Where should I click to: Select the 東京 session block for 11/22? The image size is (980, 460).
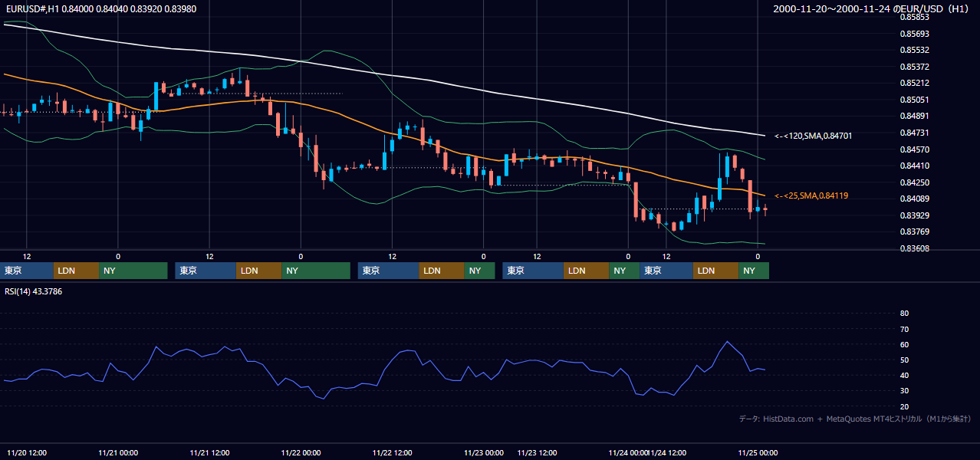point(388,271)
